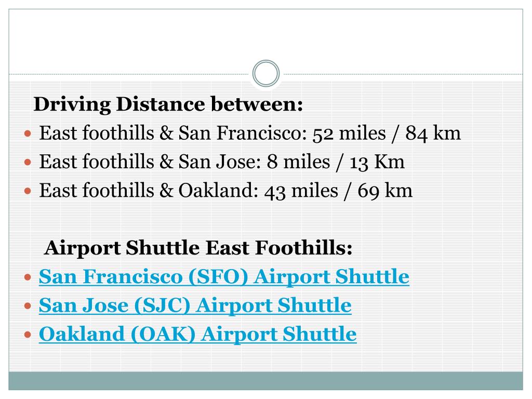
Task: Open the San Francisco (SFO) Airport Shuttle link
Action: 224,276
